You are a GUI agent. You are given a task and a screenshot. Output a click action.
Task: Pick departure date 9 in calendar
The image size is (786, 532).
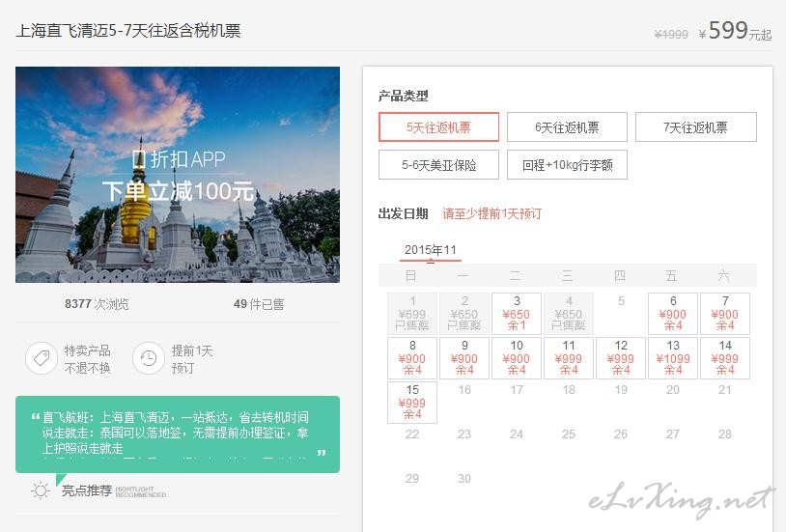[464, 357]
